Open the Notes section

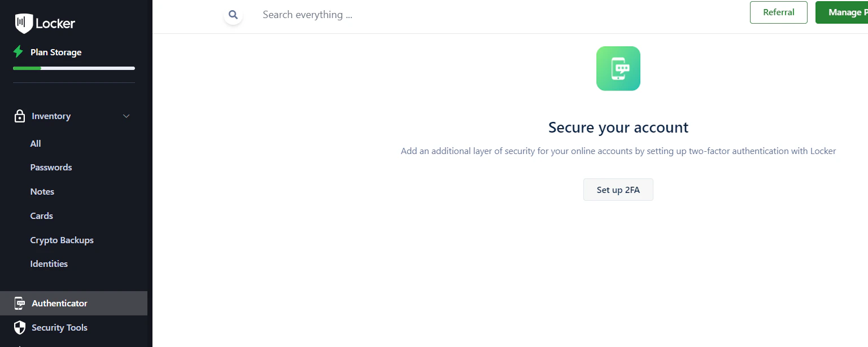tap(42, 191)
